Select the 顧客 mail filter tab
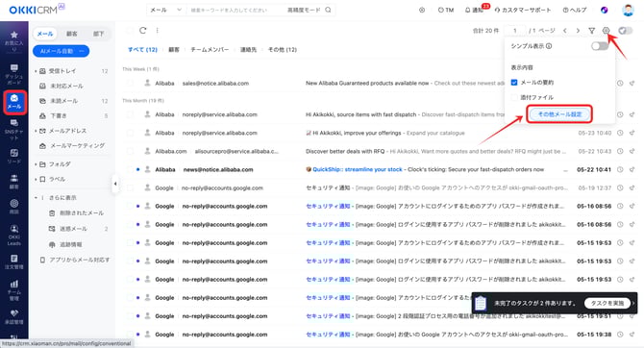644x348 pixels. (174, 49)
